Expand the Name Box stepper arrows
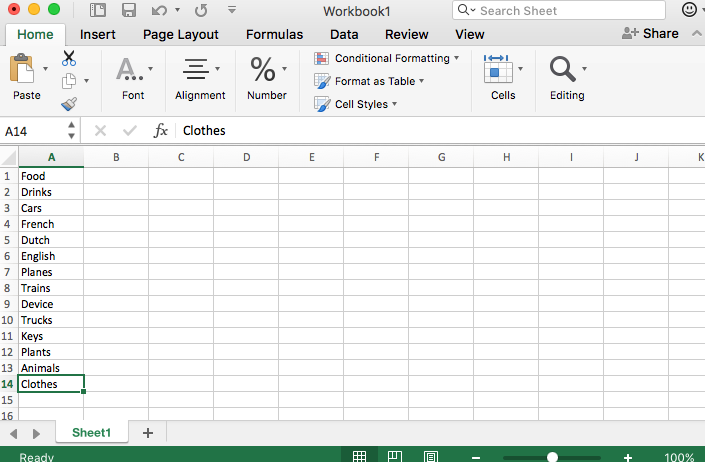Screen dimensions: 705x462 coord(71,130)
